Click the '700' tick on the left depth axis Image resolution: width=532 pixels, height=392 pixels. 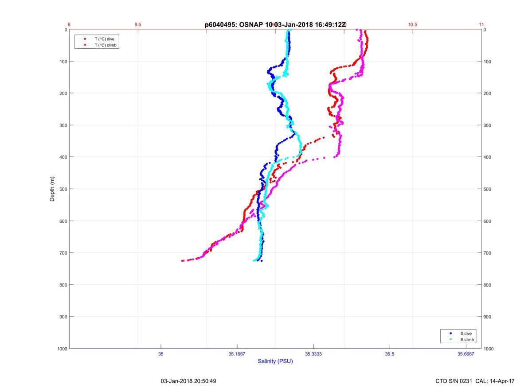coord(63,253)
